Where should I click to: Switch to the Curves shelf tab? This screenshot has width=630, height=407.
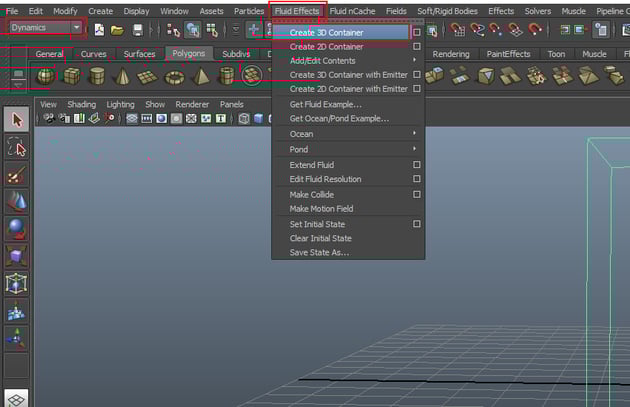click(94, 54)
